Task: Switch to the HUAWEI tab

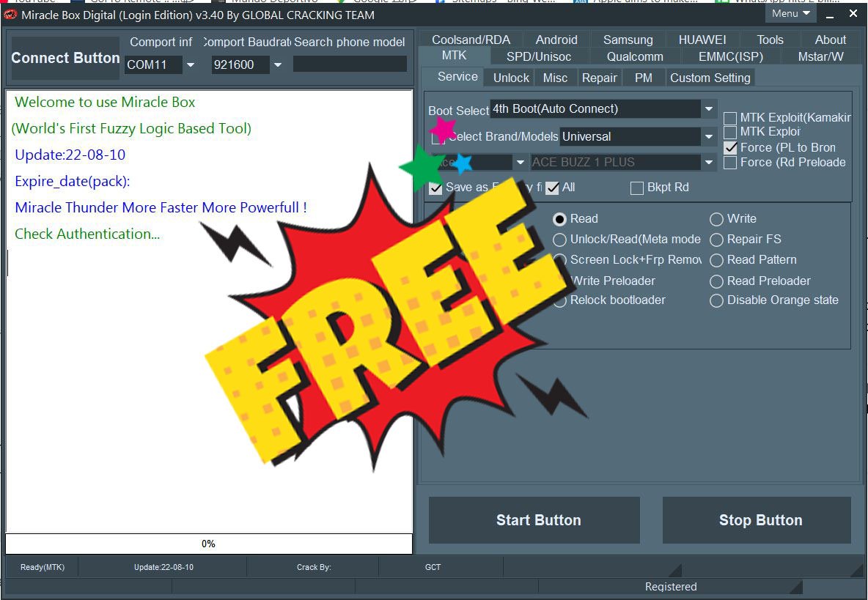Action: coord(702,40)
